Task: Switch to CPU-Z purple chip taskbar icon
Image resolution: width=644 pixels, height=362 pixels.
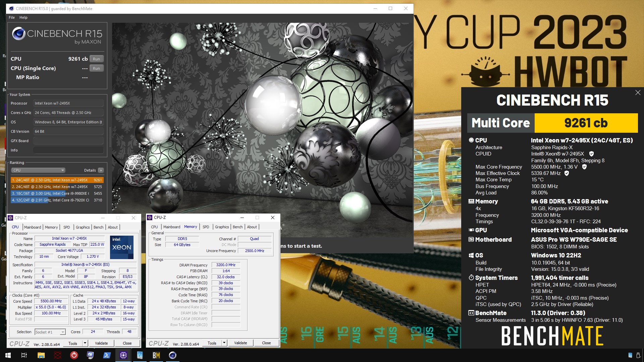Action: [123, 355]
